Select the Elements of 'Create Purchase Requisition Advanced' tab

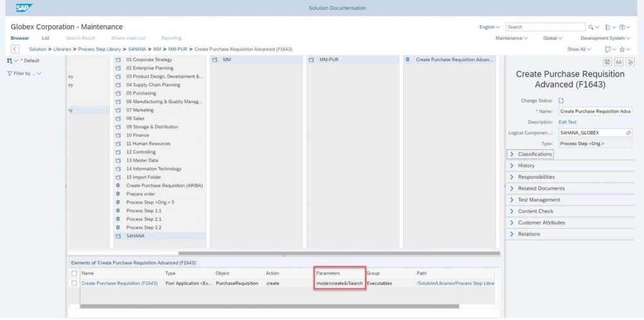click(x=133, y=263)
